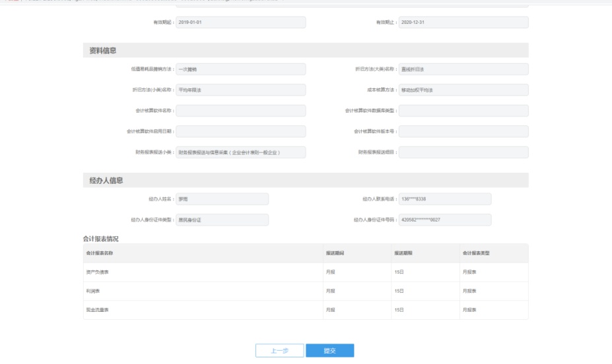Click the 提交 submit button
This screenshot has height=364, width=612.
coord(329,351)
